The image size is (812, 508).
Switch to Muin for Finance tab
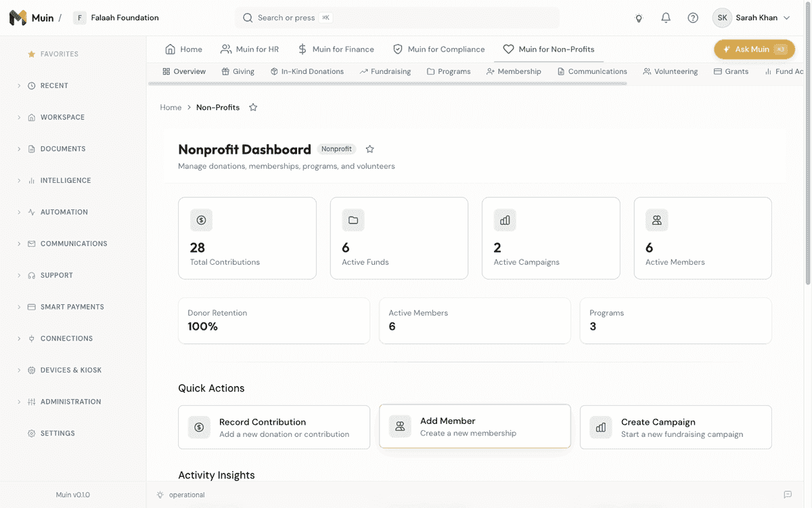click(x=336, y=49)
